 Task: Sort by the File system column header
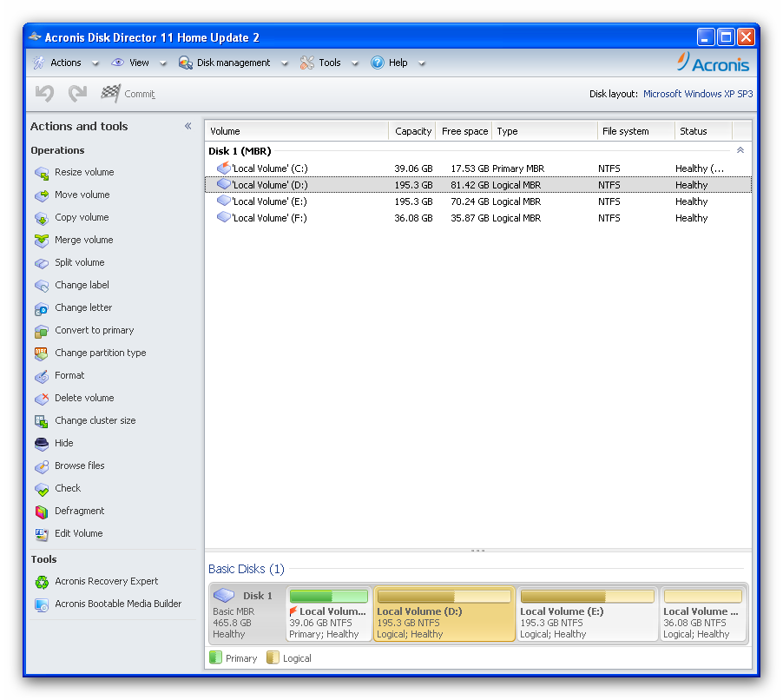tap(636, 131)
